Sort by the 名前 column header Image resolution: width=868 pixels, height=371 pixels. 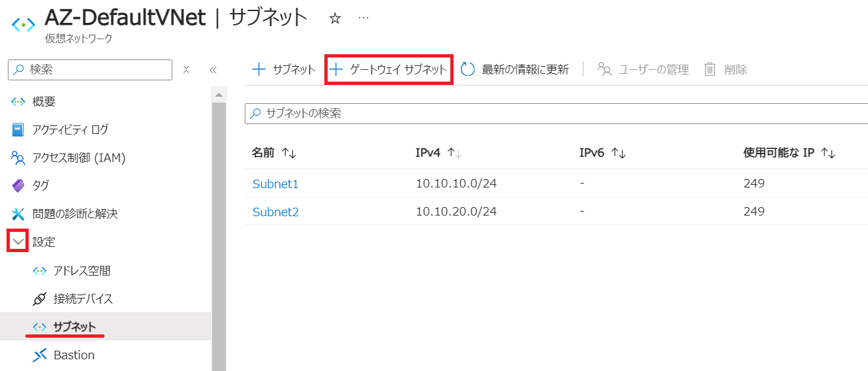click(274, 153)
